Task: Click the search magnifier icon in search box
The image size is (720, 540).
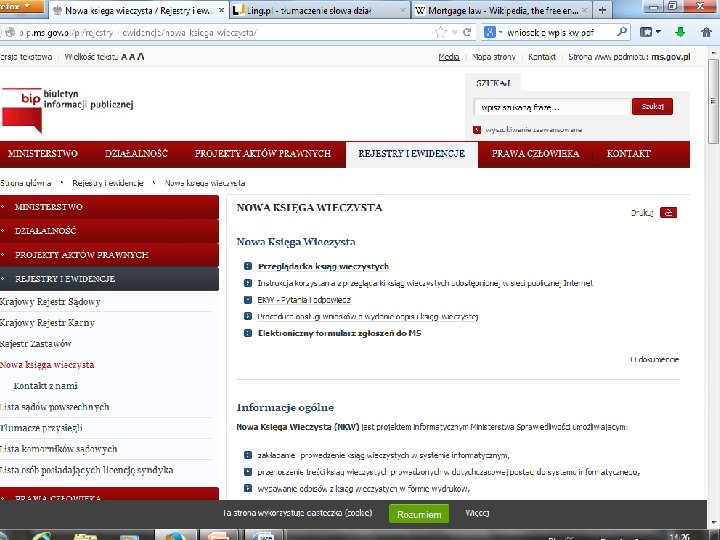Action: [x=622, y=32]
